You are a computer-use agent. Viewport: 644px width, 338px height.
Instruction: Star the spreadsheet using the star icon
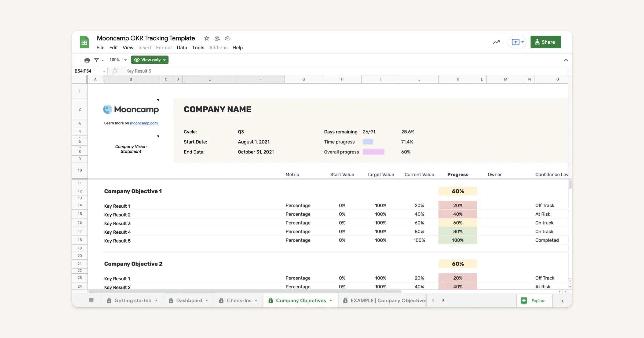206,38
